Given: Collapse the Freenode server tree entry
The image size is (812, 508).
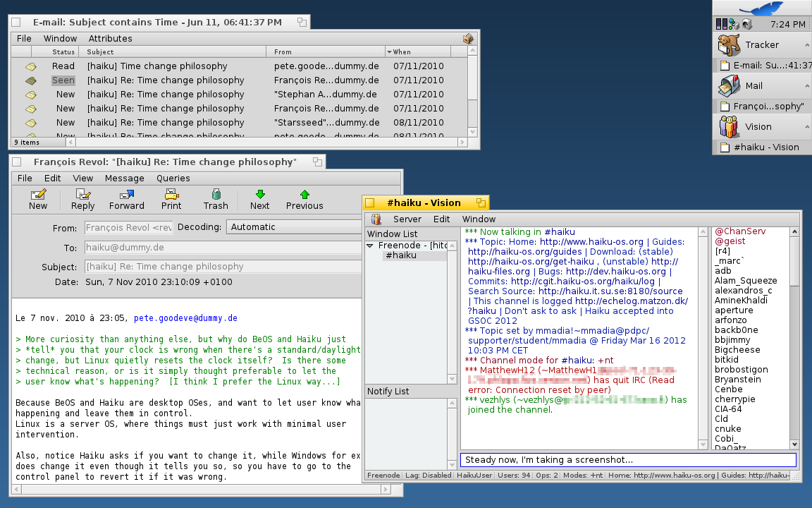Looking at the screenshot, I should [371, 246].
